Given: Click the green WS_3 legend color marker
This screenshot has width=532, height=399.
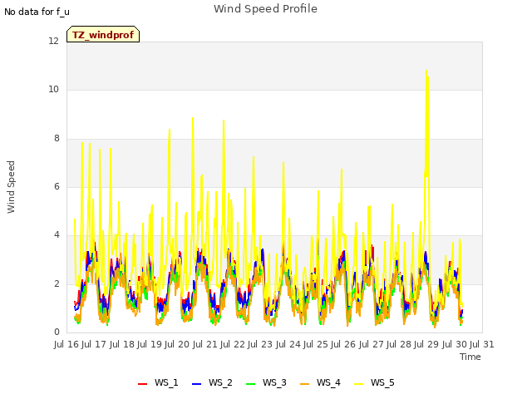Looking at the screenshot, I should [x=251, y=384].
